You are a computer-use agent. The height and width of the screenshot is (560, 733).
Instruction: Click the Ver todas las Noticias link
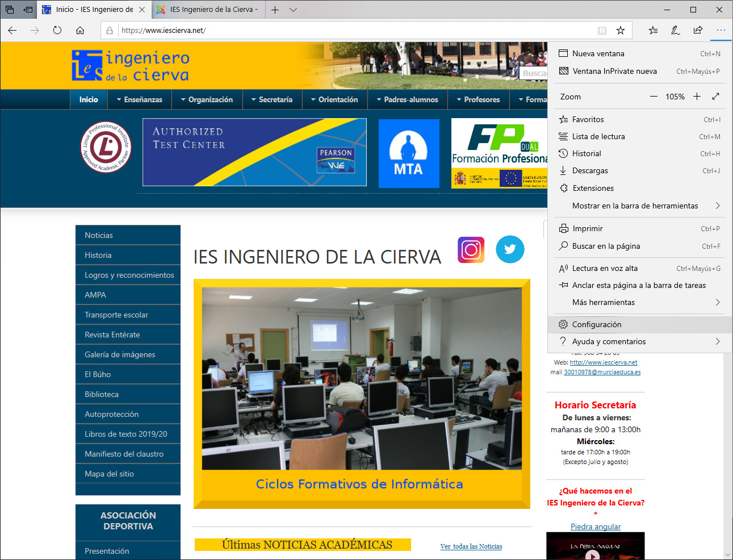(471, 546)
